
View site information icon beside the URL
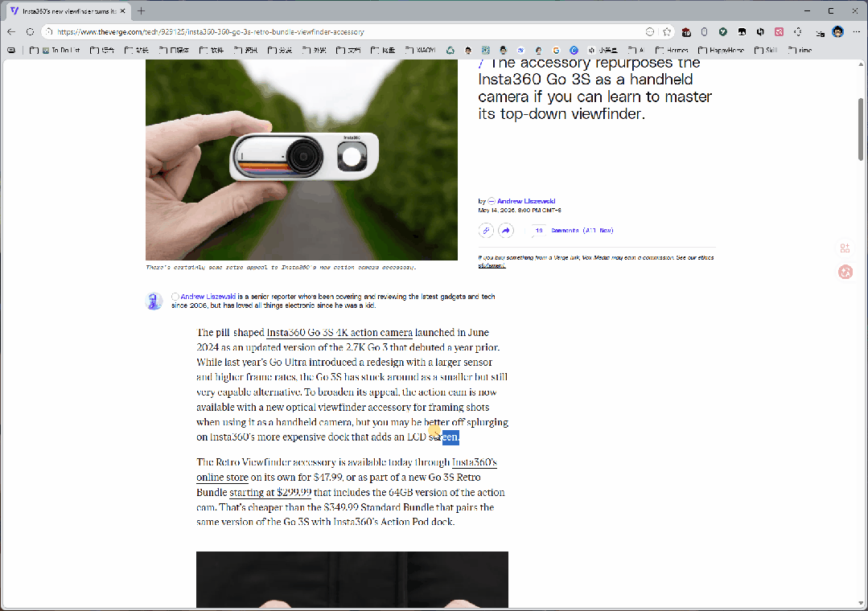coord(49,32)
